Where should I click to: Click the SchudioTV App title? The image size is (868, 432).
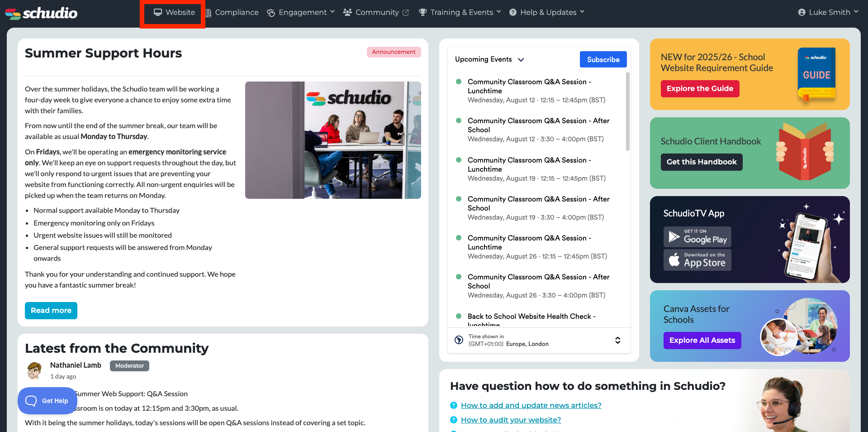click(x=694, y=213)
